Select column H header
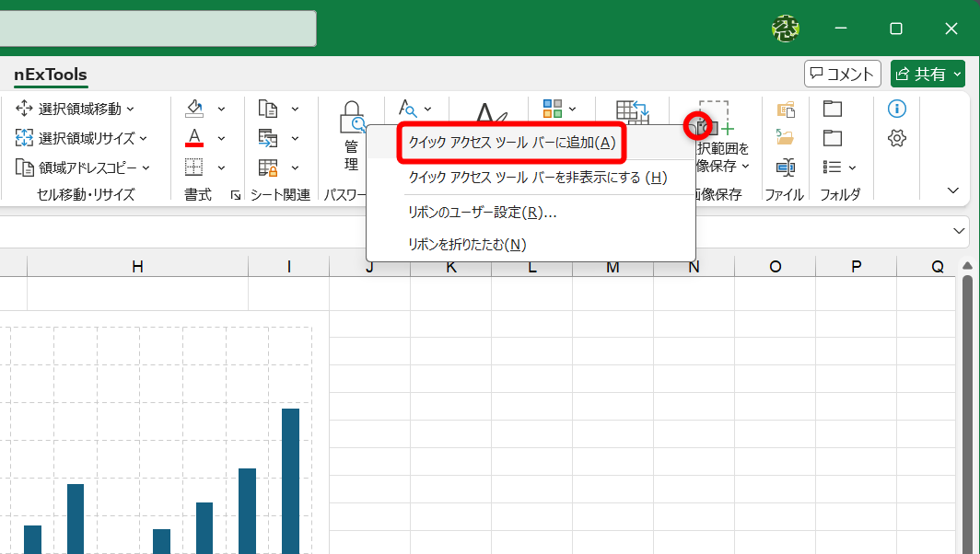The height and width of the screenshot is (554, 980). tap(137, 267)
